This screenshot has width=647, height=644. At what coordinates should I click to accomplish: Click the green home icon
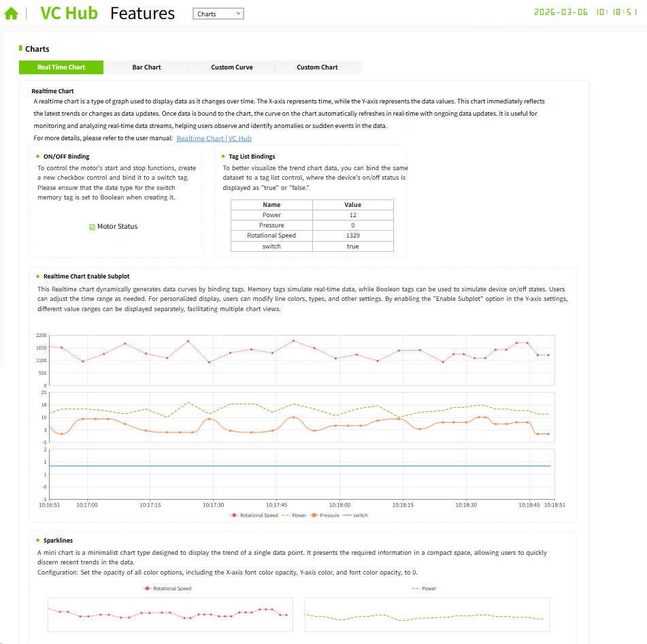[x=11, y=14]
